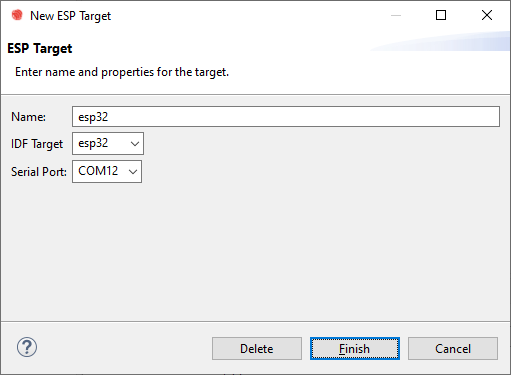Click the Serial Port dropdown arrow
Screen dimensions: 511x375
coord(133,172)
